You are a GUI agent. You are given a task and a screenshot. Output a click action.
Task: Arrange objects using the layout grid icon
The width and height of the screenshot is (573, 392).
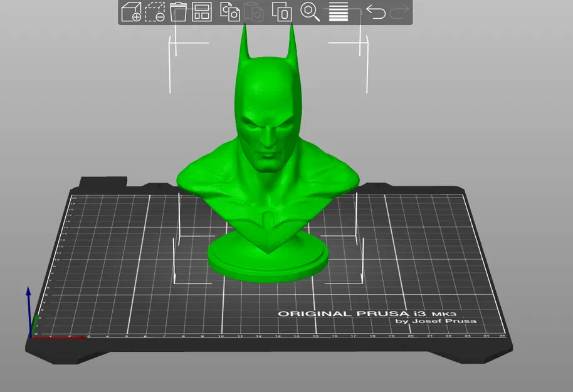point(202,12)
